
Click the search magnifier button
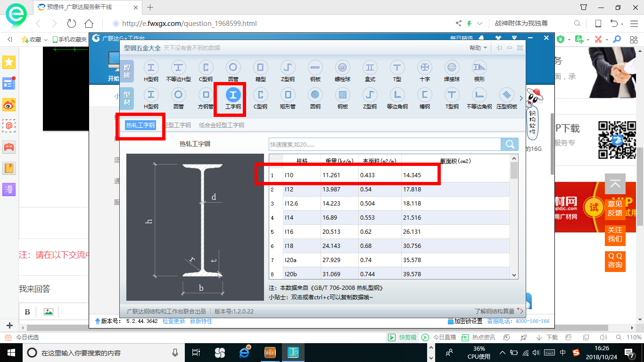coord(510,144)
